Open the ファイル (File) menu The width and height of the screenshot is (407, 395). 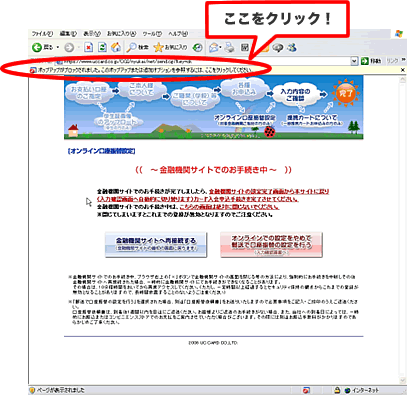click(42, 34)
